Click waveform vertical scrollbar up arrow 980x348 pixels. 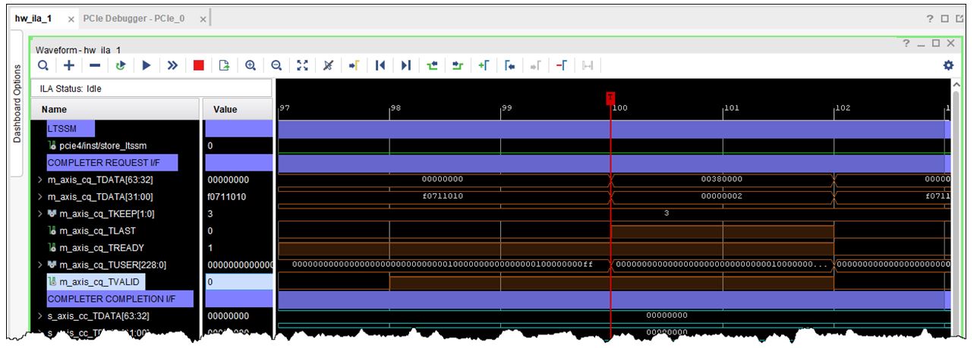(x=956, y=84)
